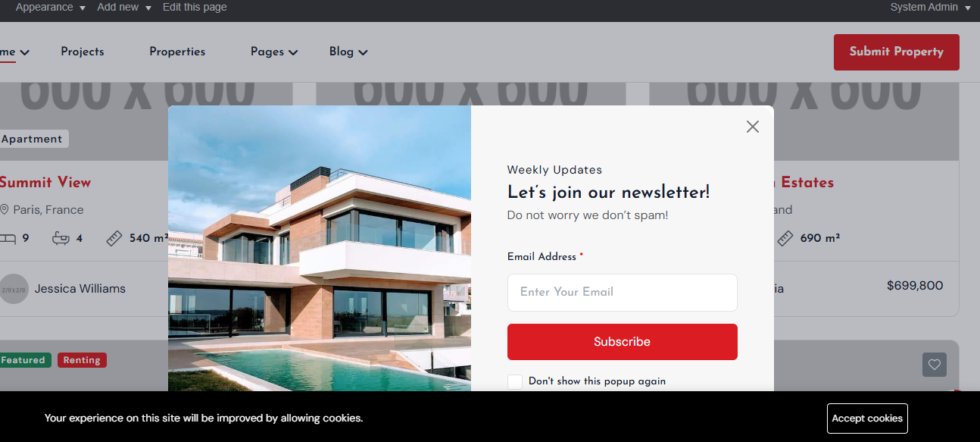Tick the Don't show this popup again checkbox
Screen dimensions: 980x442
515,381
